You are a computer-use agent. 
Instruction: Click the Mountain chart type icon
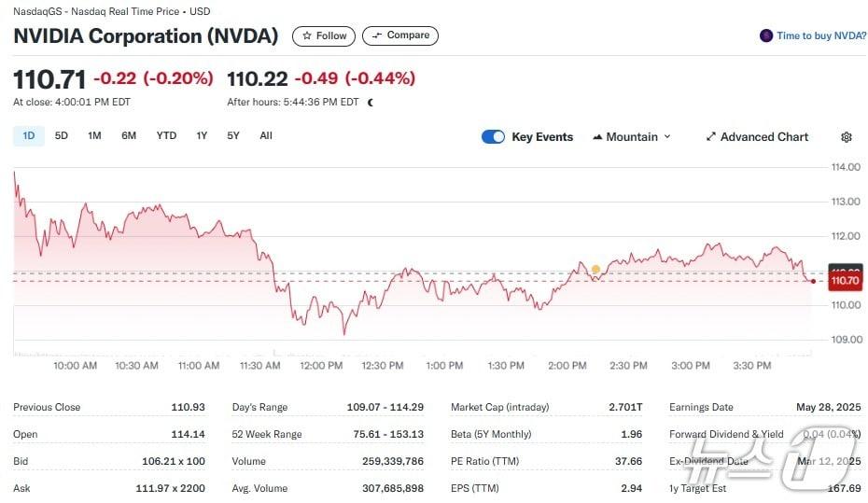click(x=596, y=137)
